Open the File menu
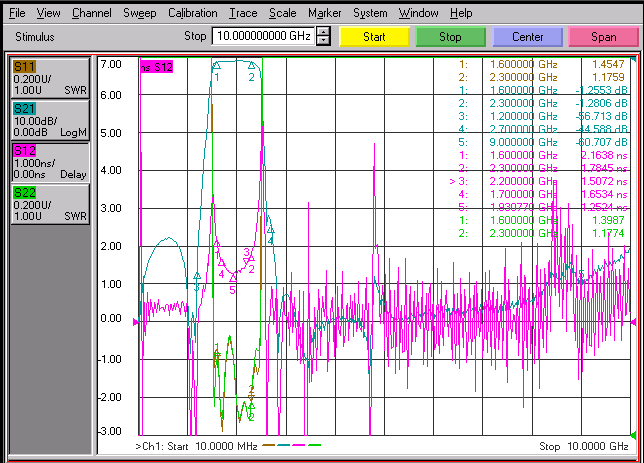The height and width of the screenshot is (463, 644). click(x=17, y=13)
